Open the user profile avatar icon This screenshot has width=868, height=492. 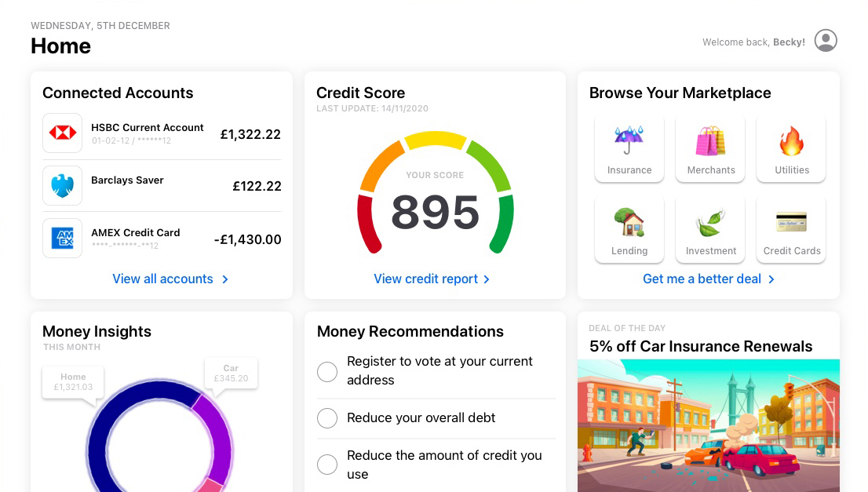[826, 41]
